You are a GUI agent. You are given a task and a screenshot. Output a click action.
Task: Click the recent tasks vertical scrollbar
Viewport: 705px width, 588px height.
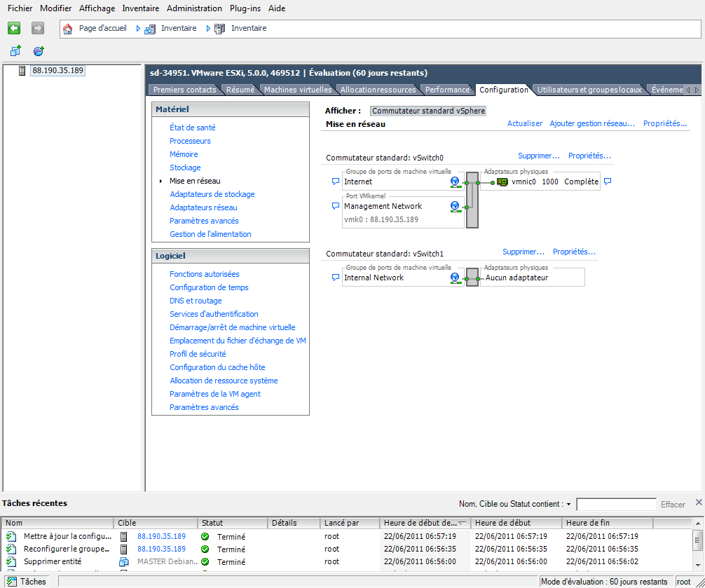(697, 545)
